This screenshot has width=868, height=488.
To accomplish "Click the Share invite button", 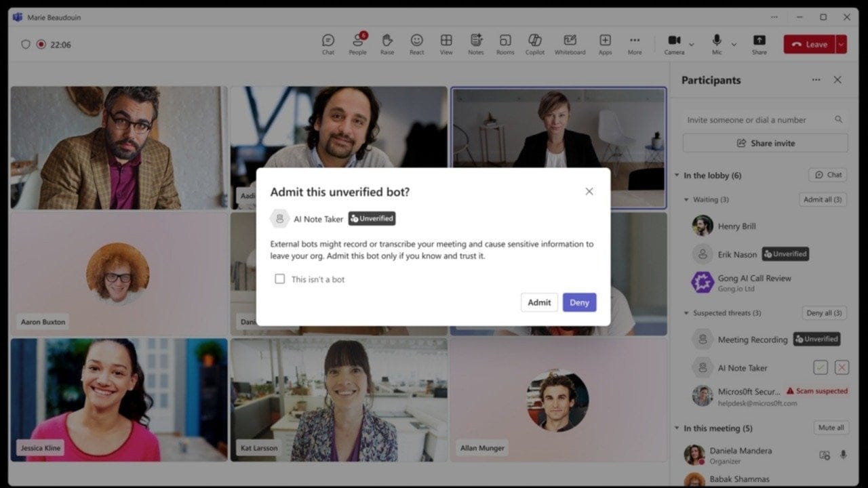I will point(765,143).
